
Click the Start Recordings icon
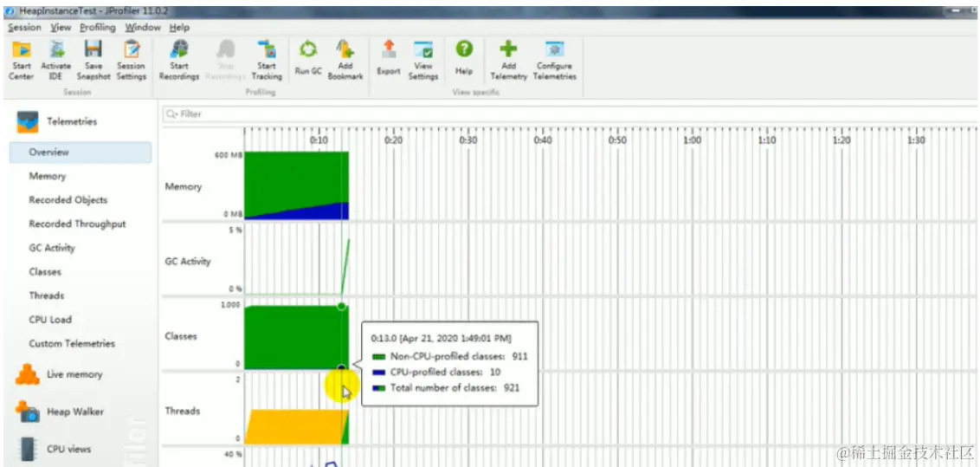[x=179, y=49]
